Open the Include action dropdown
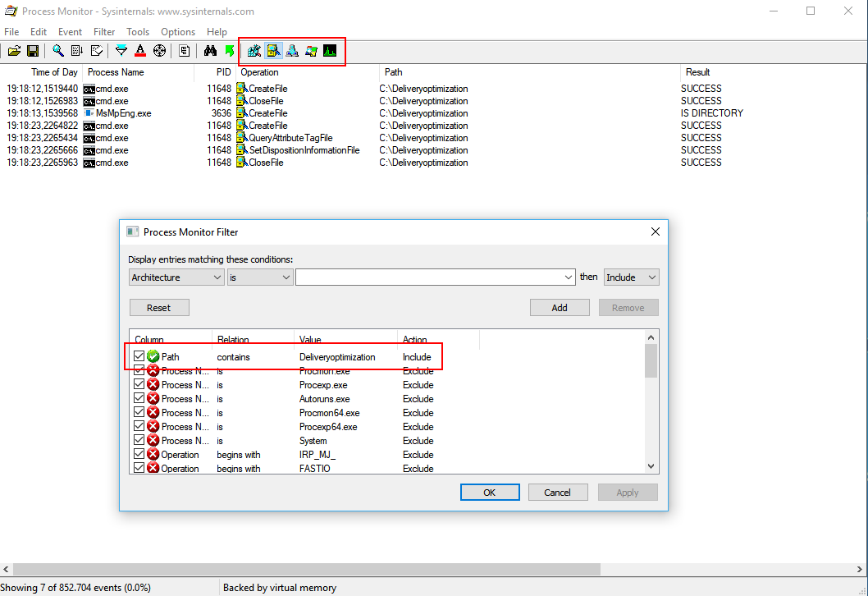The height and width of the screenshot is (596, 868). (631, 277)
